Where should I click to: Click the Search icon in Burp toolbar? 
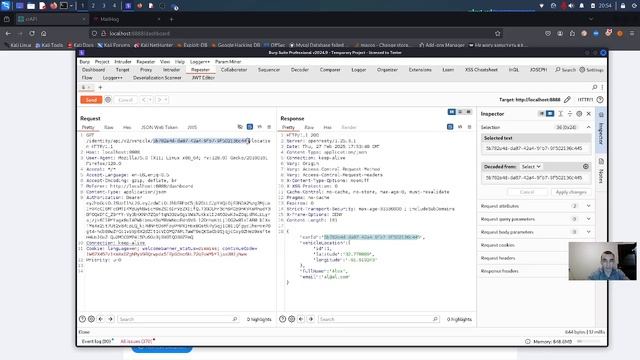[x=565, y=70]
